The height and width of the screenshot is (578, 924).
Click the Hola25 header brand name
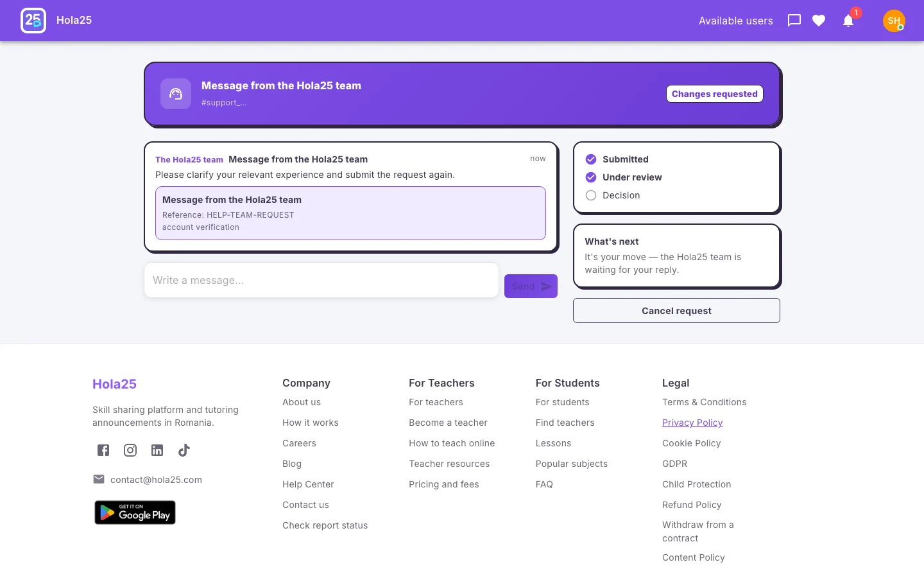[74, 21]
